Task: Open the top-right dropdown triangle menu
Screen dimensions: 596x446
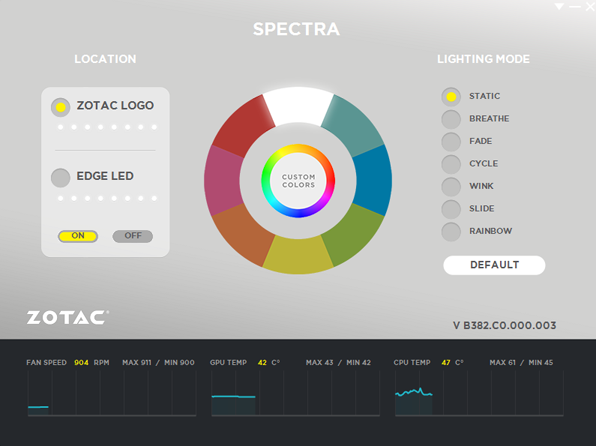Action: click(x=559, y=6)
